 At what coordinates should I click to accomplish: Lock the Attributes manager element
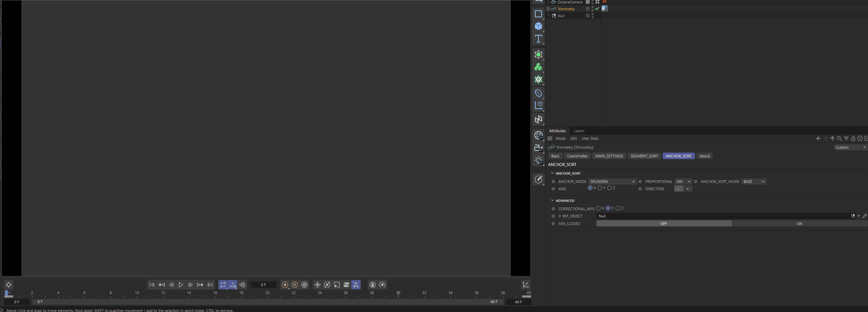tap(853, 138)
